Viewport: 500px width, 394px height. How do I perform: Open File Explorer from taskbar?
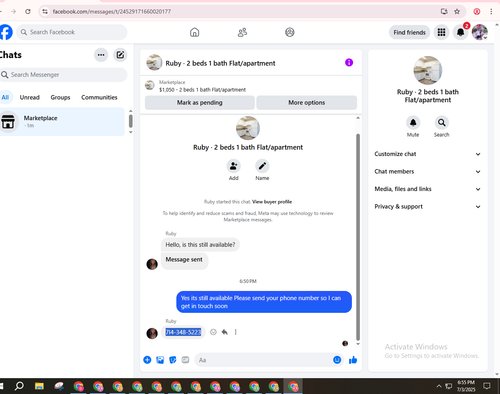coord(39,386)
